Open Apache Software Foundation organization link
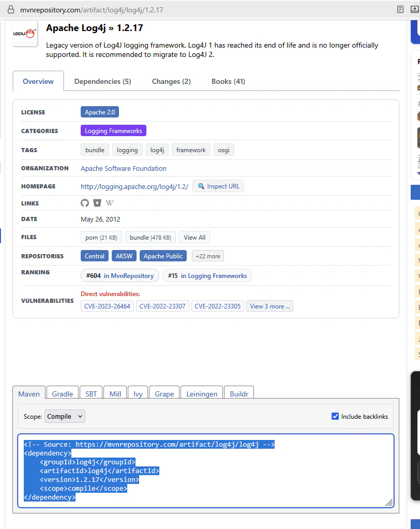Viewport: 420px width, 529px height. (x=124, y=168)
